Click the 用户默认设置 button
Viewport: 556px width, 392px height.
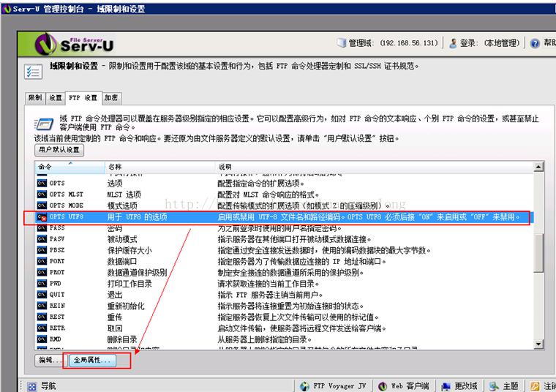[59, 150]
